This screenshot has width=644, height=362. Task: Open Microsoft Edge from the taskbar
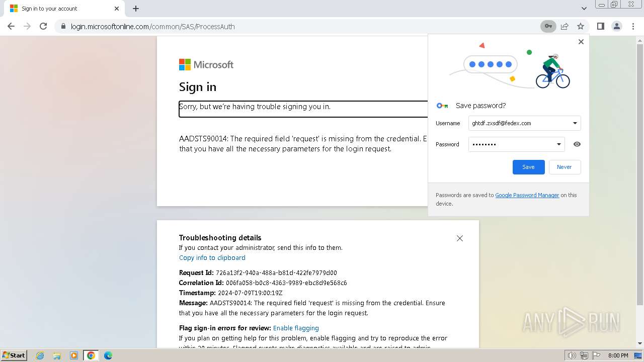[108, 355]
